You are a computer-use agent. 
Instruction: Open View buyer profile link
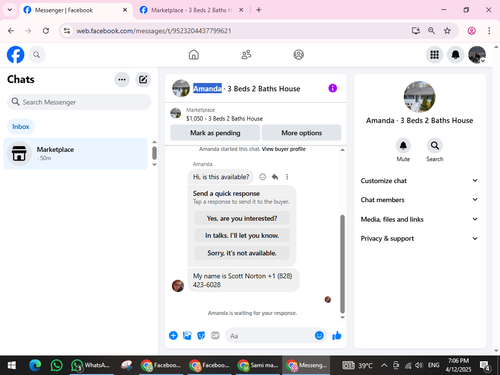click(284, 149)
